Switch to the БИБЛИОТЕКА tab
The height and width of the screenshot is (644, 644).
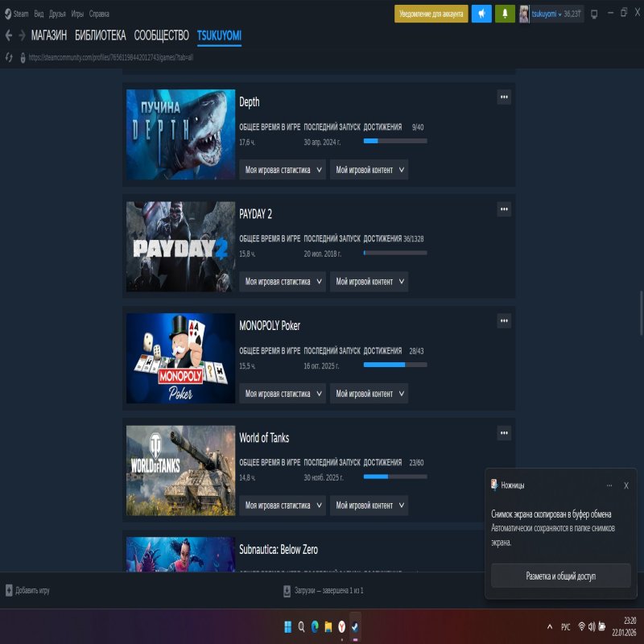100,35
